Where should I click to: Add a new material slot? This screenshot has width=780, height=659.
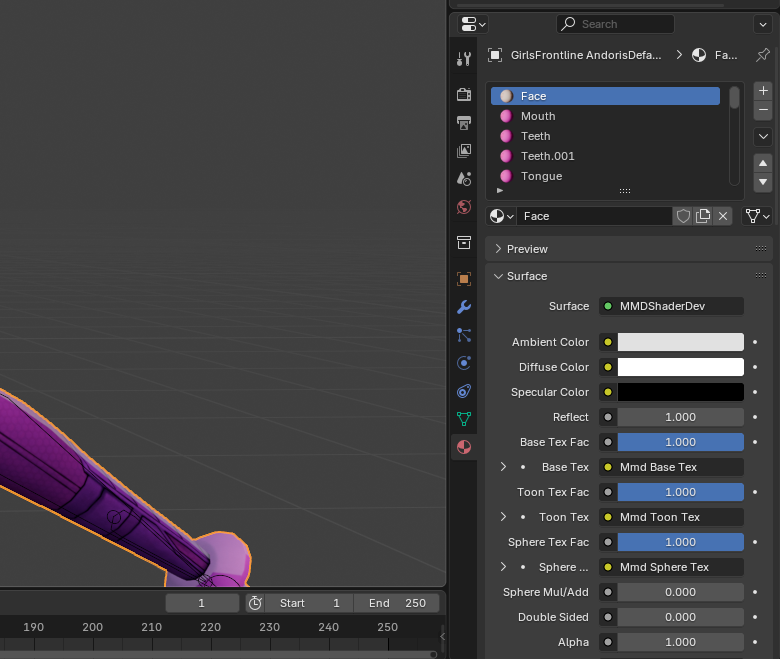click(x=763, y=91)
